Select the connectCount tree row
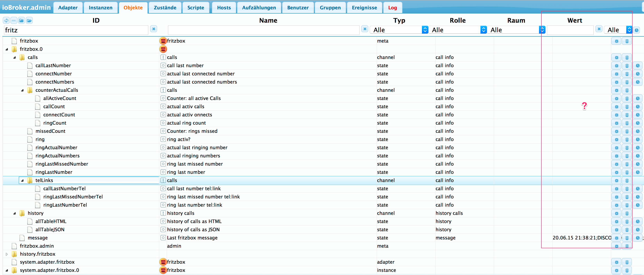This screenshot has width=644, height=275. pos(59,115)
